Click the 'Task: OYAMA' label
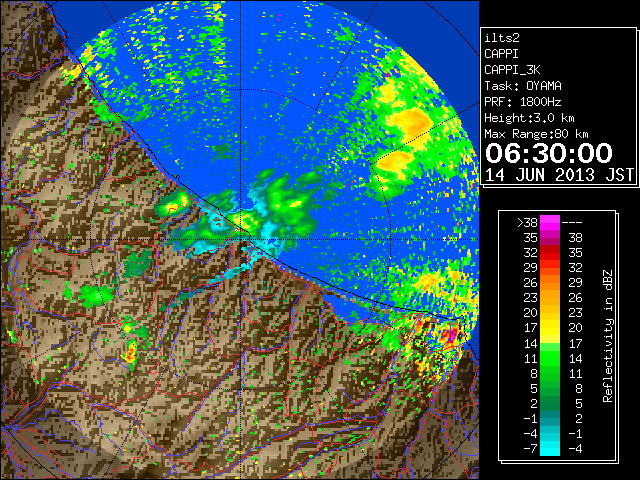Image resolution: width=640 pixels, height=480 pixels. pos(523,86)
